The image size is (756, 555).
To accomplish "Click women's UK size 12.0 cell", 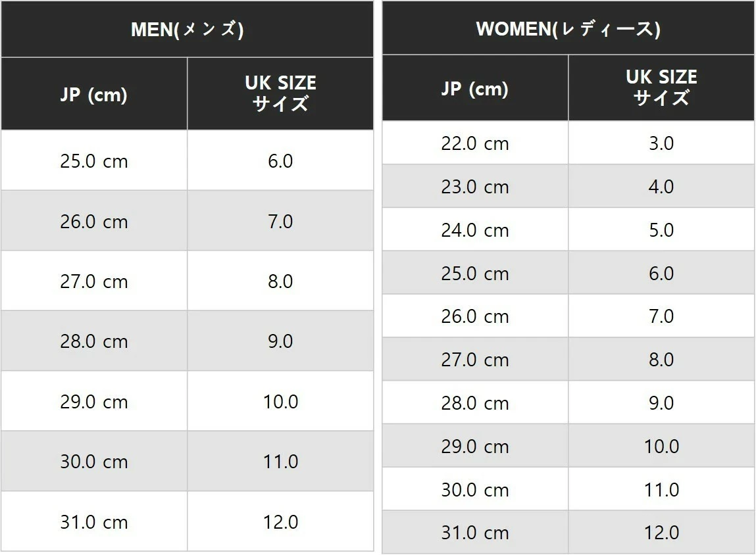I will [x=661, y=533].
